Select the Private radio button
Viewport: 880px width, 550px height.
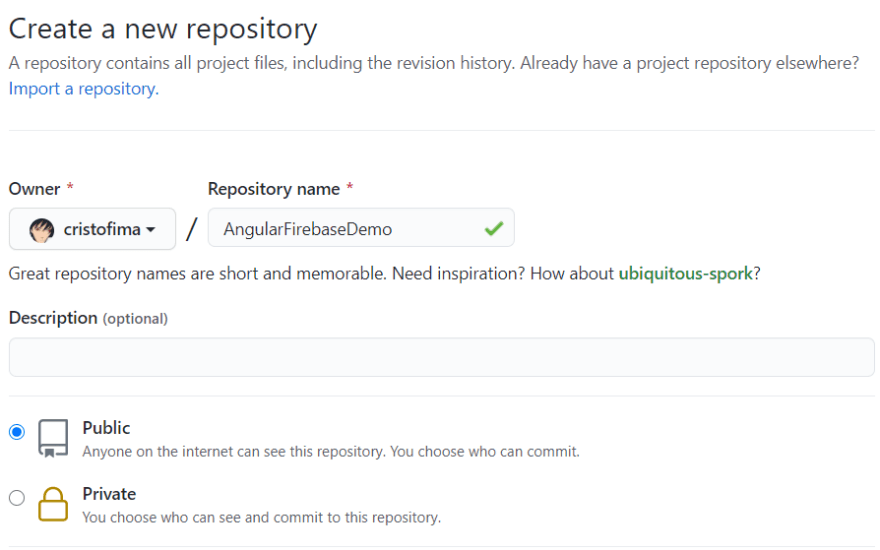pyautogui.click(x=17, y=498)
